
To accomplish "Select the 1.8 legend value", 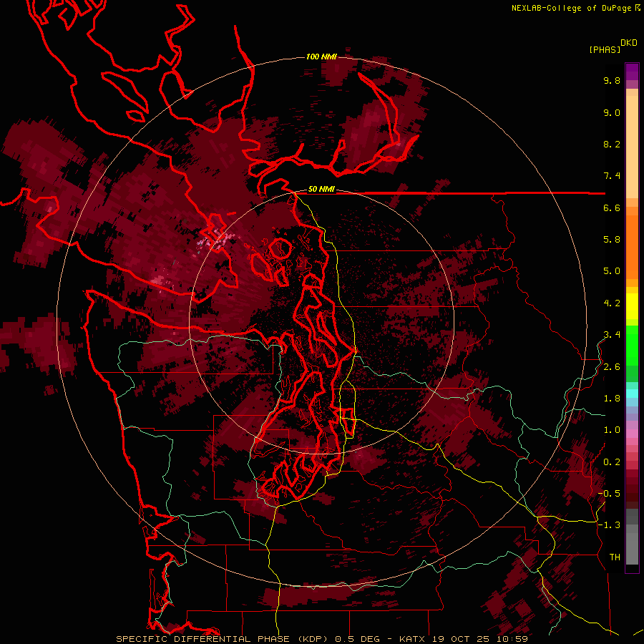I will coord(612,399).
